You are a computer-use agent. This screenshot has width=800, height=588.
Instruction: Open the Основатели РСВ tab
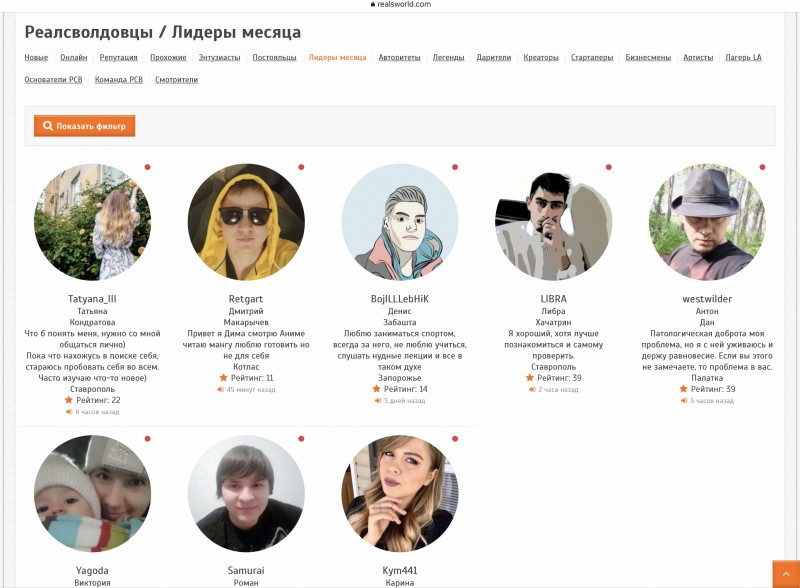(54, 80)
